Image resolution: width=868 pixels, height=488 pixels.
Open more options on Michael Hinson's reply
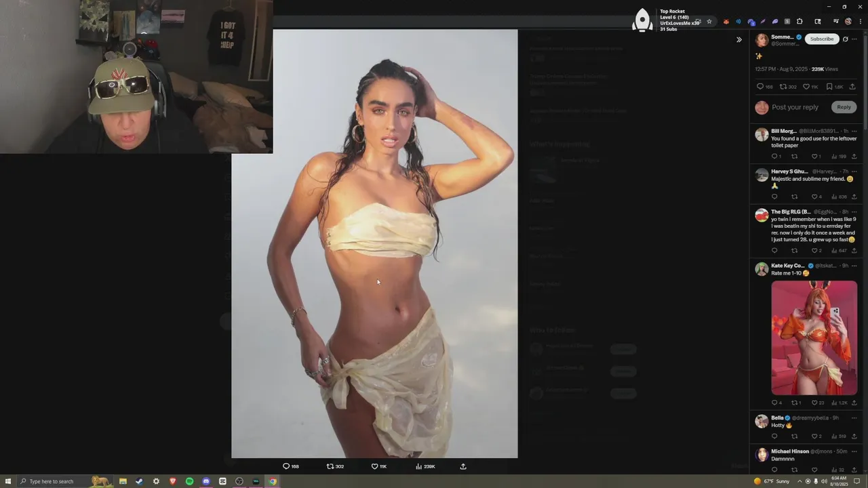tap(854, 451)
